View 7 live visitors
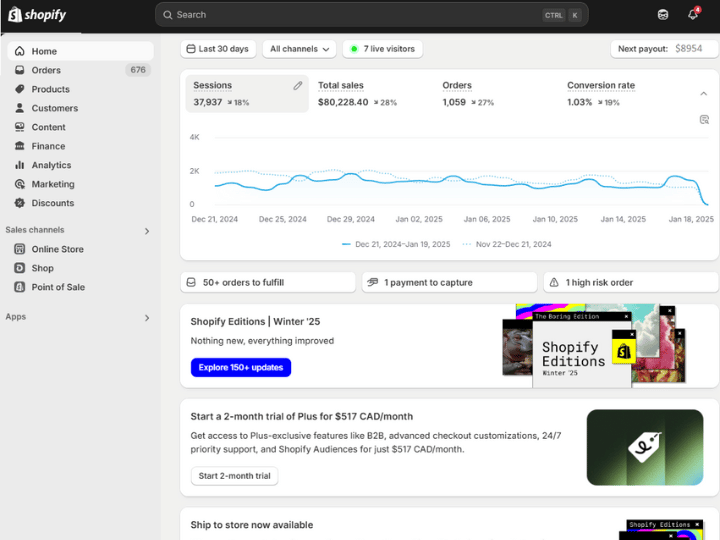 pos(383,49)
